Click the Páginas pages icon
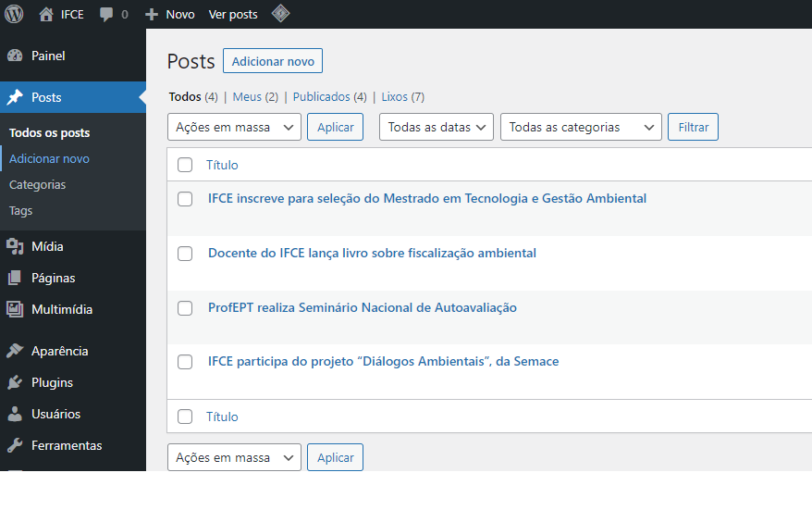The width and height of the screenshot is (812, 510). (x=15, y=278)
